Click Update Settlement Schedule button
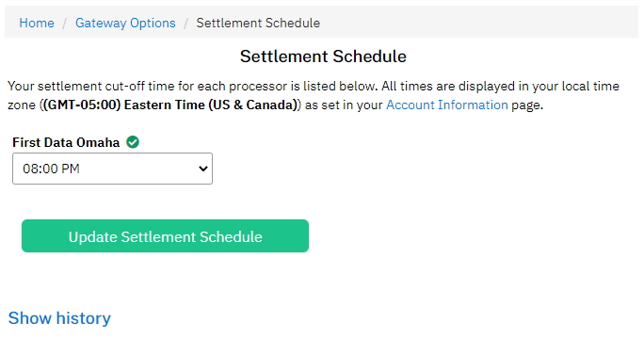644x339 pixels. coord(165,235)
